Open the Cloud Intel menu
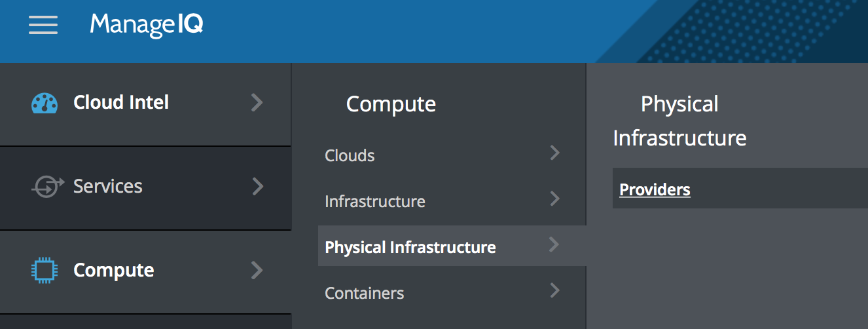Image resolution: width=868 pixels, height=329 pixels. click(145, 103)
